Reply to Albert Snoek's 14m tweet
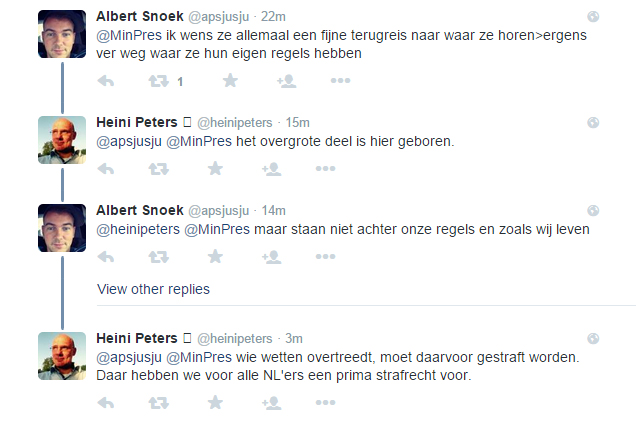 coord(106,257)
